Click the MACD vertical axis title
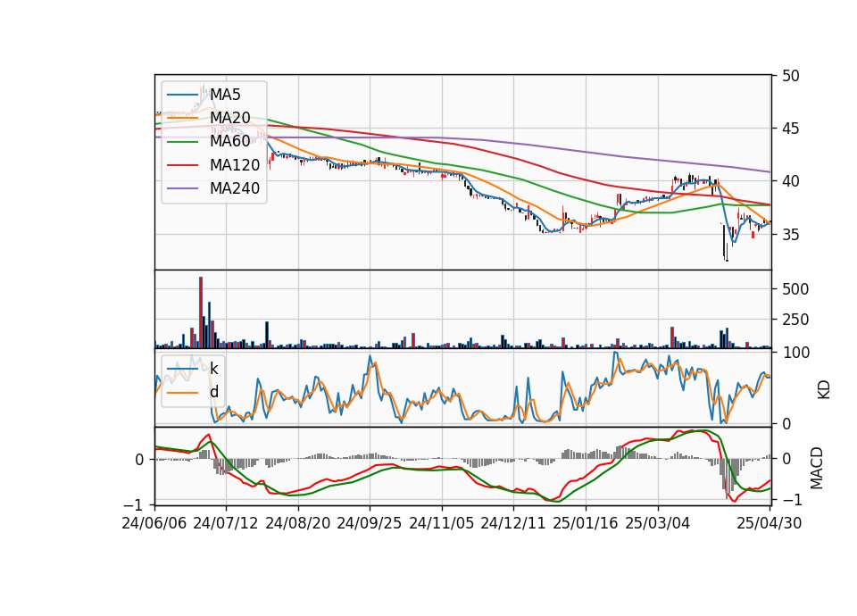This screenshot has height=616, width=857. (817, 468)
